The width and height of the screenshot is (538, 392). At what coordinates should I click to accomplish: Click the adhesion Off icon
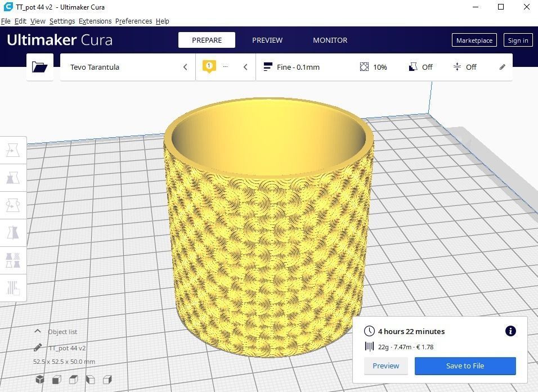point(457,66)
